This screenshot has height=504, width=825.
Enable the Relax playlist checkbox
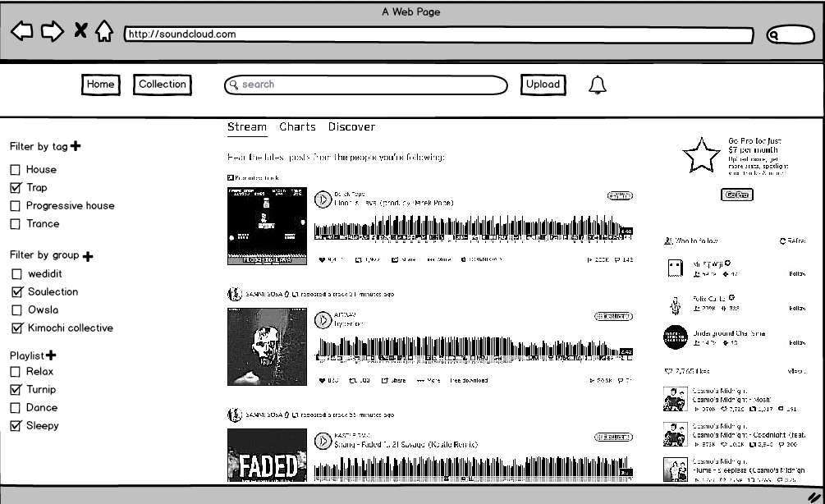click(x=16, y=372)
